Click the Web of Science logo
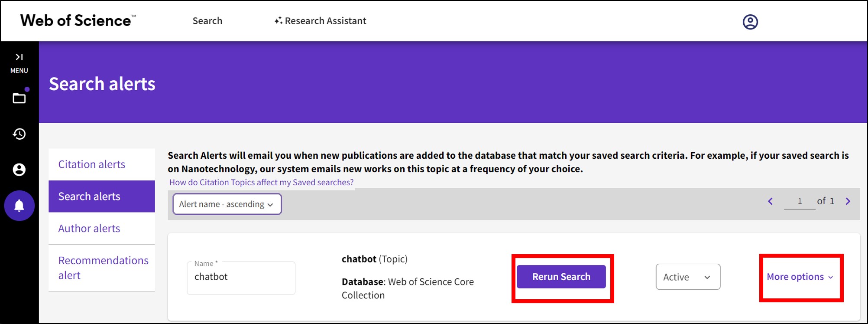 [78, 20]
